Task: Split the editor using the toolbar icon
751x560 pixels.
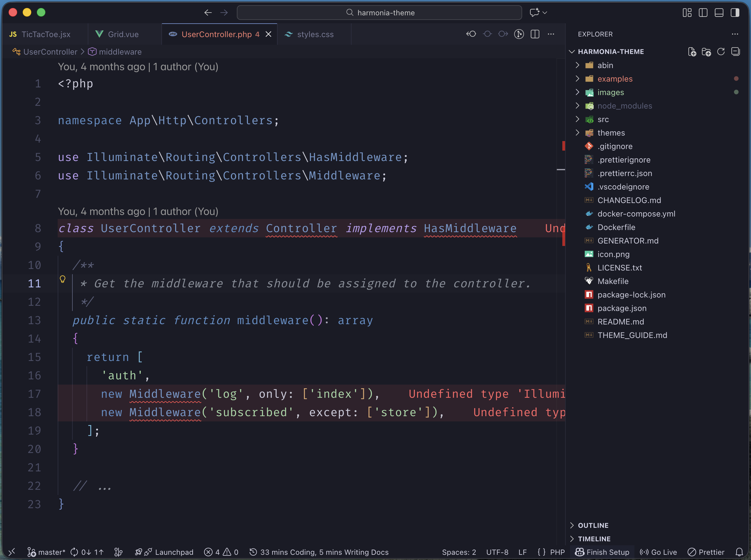Action: [x=535, y=34]
